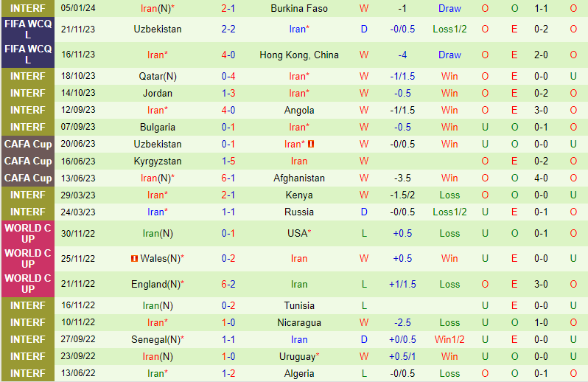
Task: Select Senegal(N)* team link
Action: click(x=158, y=339)
